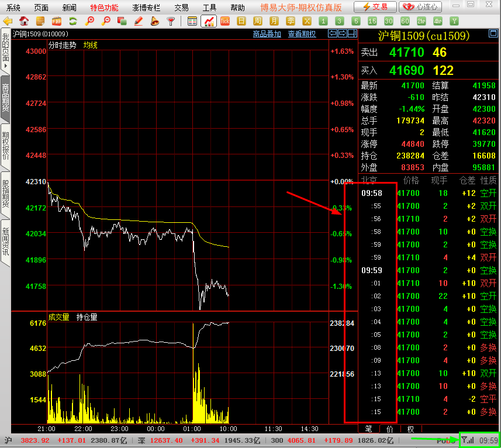Viewport: 501px width, 448px height.
Task: Open the 特色功能 menu
Action: 104,8
